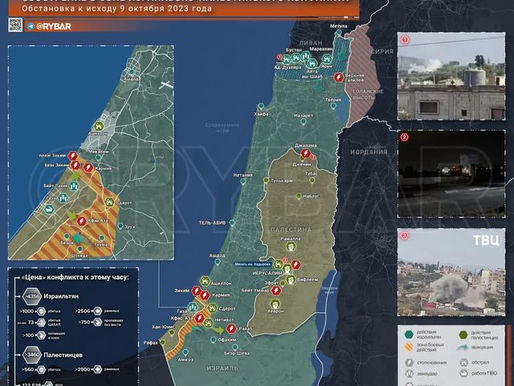
Task: Click the hexagon badge beside Палестинцев
Action: (32, 355)
